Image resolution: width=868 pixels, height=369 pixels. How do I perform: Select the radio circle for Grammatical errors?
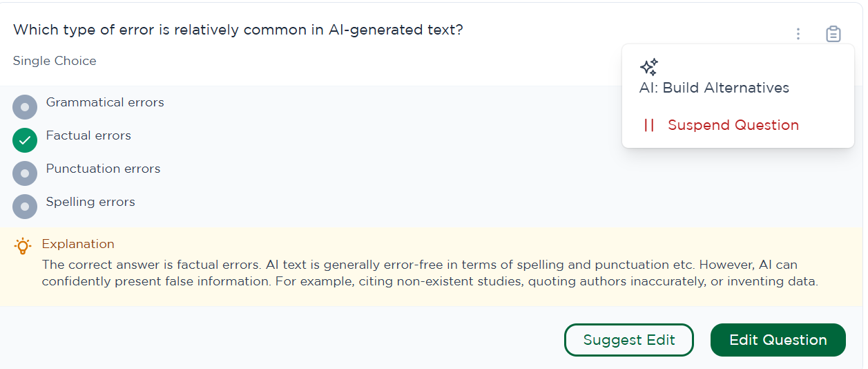tap(25, 107)
